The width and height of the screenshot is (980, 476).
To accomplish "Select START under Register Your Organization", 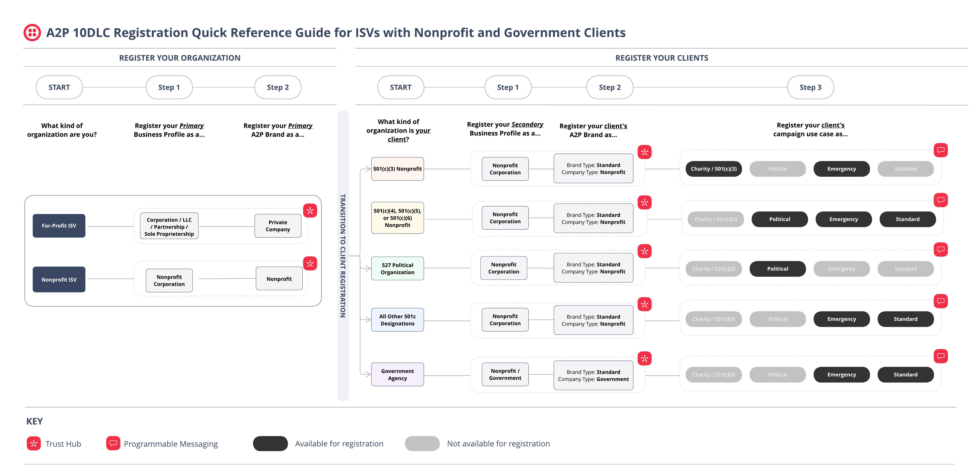I will (x=59, y=87).
